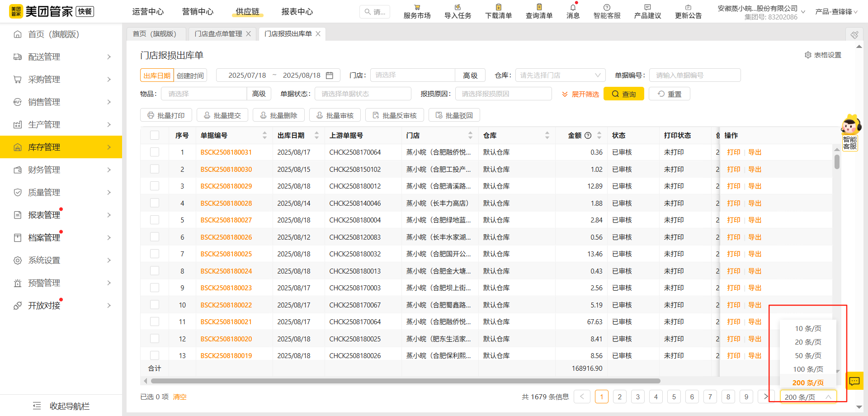The image size is (868, 416).
Task: Open the 产品建议 suggestion icon
Action: coord(647,11)
